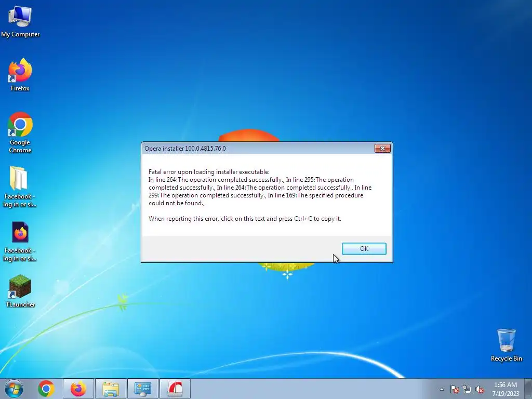Open the Action Center flag icon

pyautogui.click(x=455, y=389)
